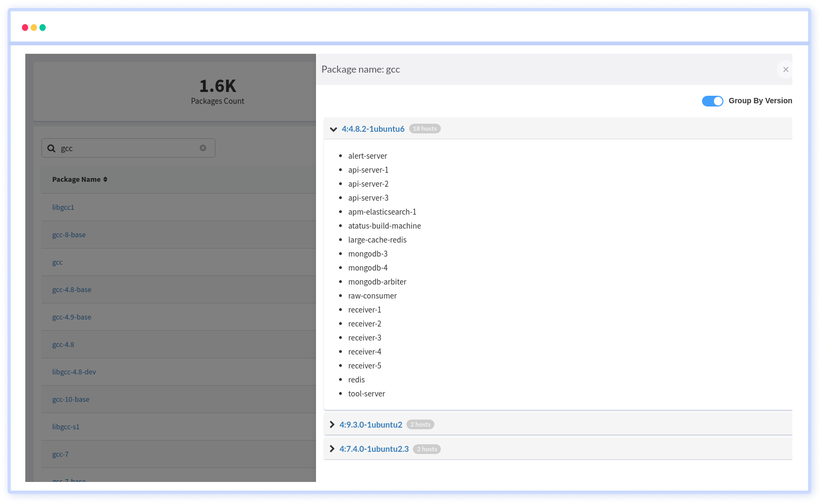
Task: Select the gcc package entry
Action: pos(57,262)
